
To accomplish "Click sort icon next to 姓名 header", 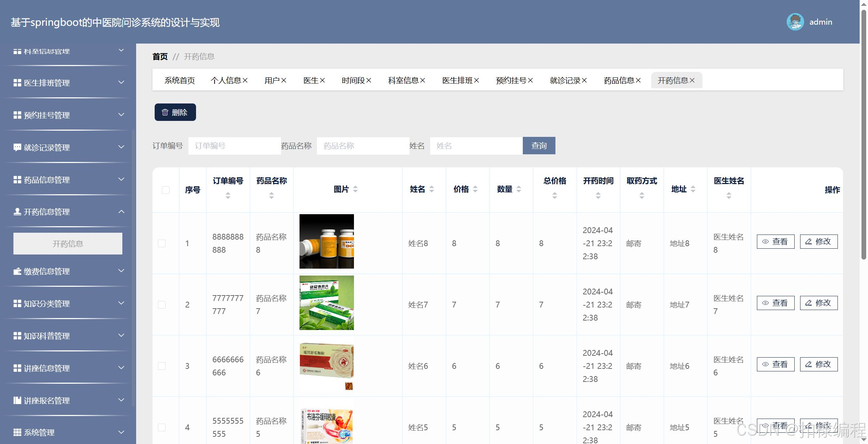I will (x=432, y=189).
